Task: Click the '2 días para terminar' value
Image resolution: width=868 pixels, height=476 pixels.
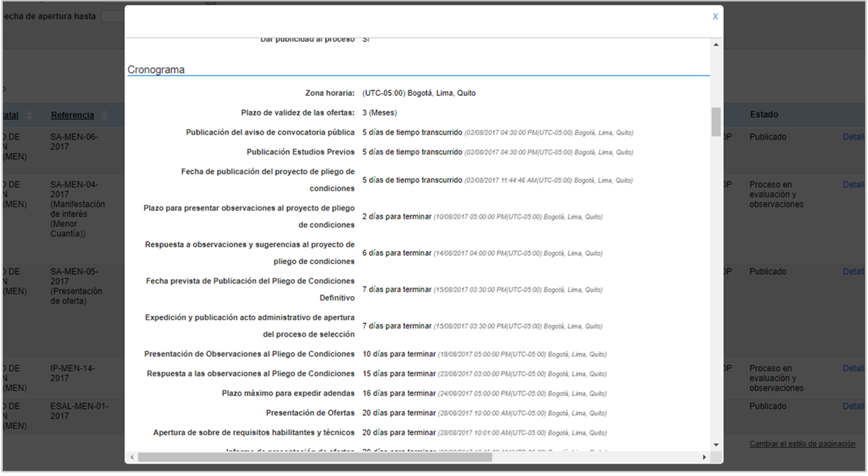Action: click(x=397, y=216)
